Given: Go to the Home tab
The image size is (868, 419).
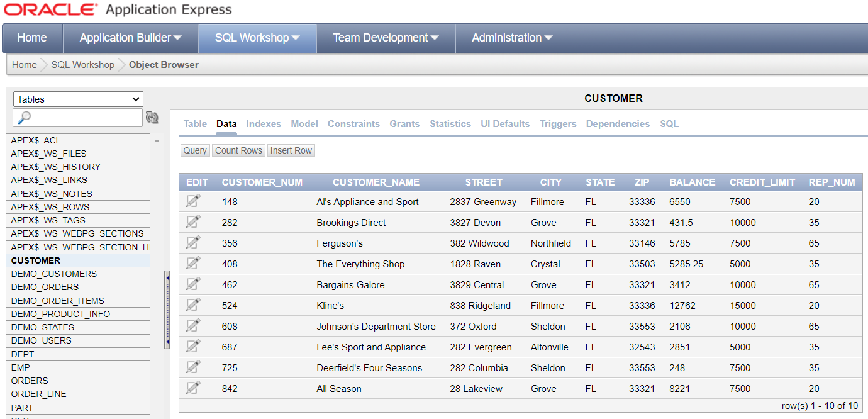Looking at the screenshot, I should [32, 38].
